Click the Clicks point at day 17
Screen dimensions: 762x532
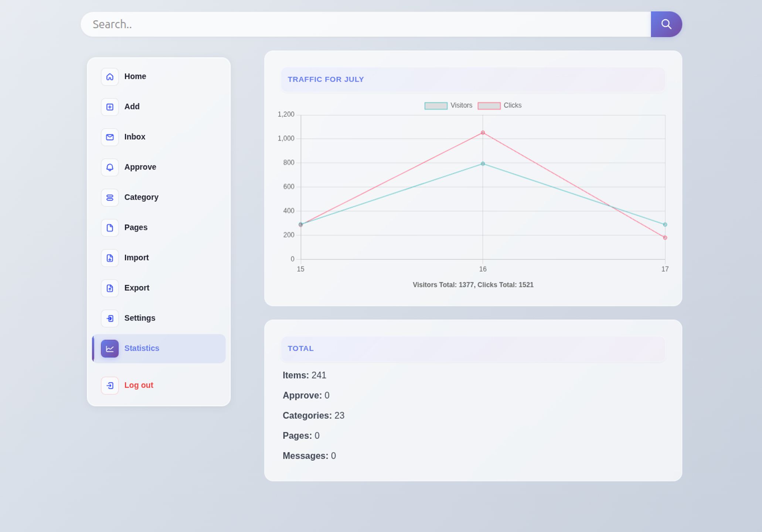tap(665, 238)
